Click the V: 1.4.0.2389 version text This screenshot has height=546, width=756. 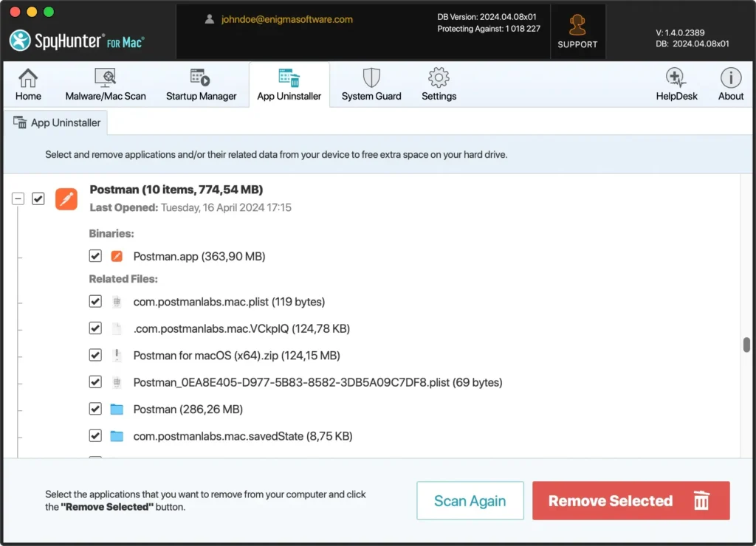click(680, 32)
